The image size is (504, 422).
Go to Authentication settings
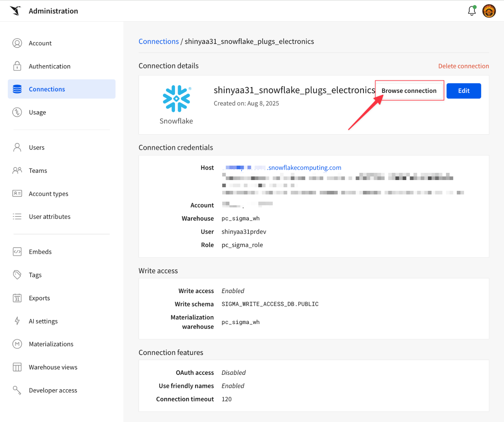tap(62, 66)
